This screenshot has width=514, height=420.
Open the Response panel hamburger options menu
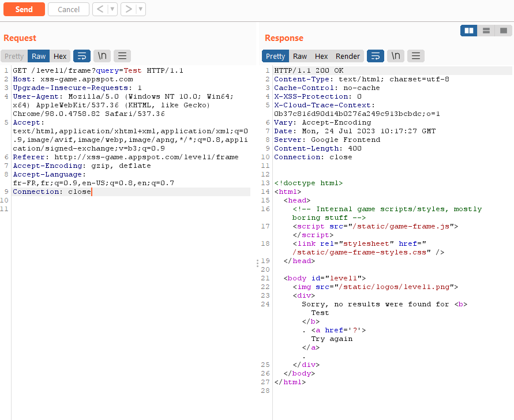click(x=416, y=56)
